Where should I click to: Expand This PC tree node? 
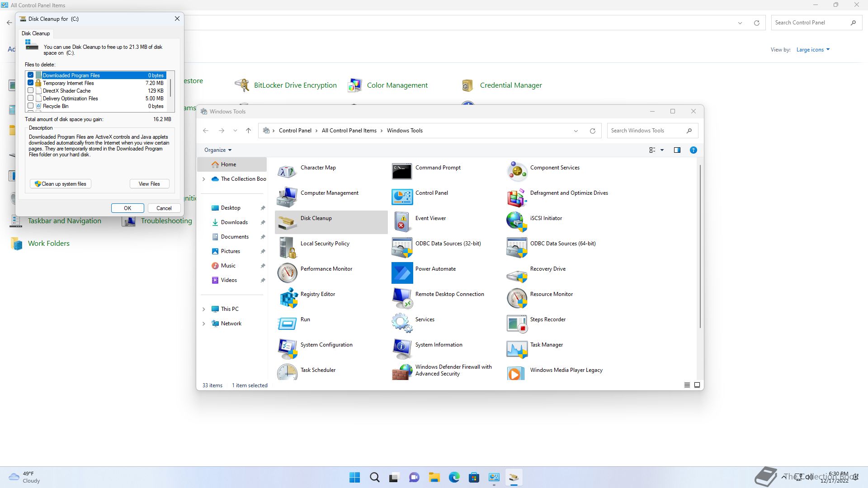(x=203, y=309)
